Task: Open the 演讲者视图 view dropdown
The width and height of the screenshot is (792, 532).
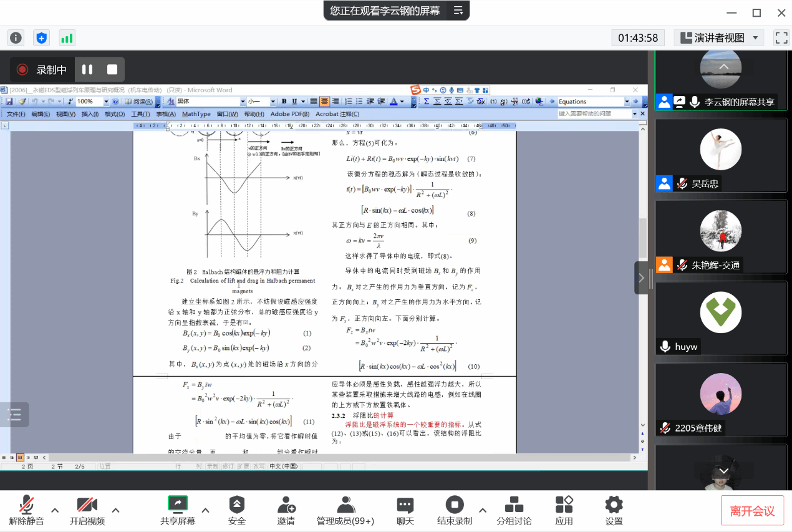Action: [719, 37]
